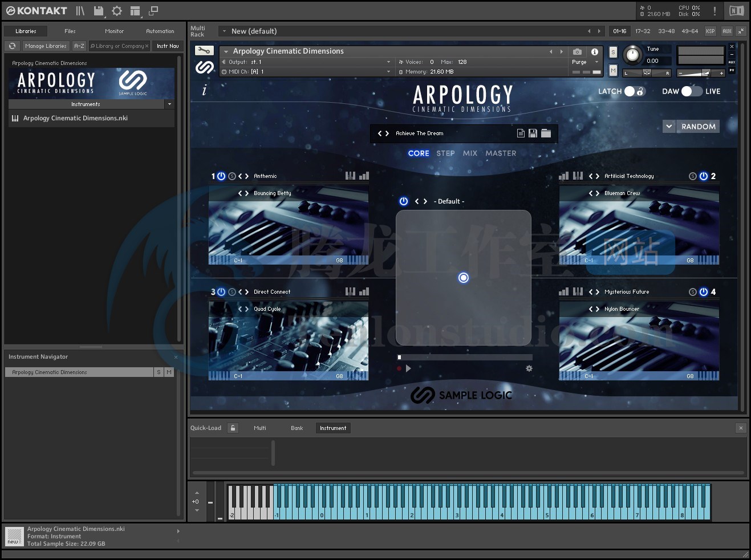Open the Purge dropdown
Image resolution: width=751 pixels, height=560 pixels.
click(x=597, y=62)
